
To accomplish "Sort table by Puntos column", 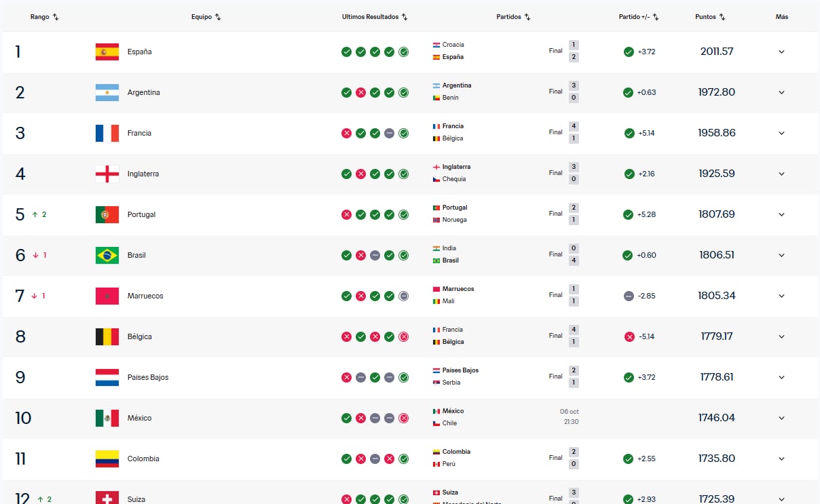I will [x=710, y=17].
